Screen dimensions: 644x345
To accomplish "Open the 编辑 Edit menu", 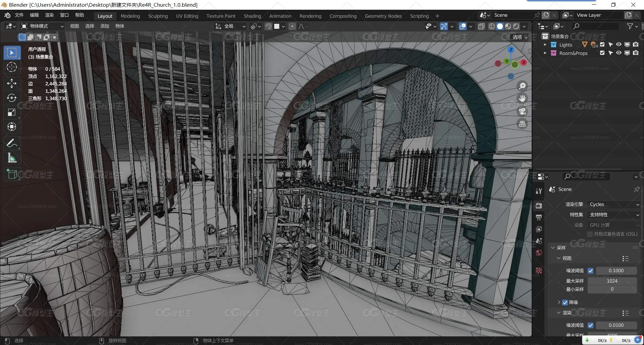I will (34, 15).
